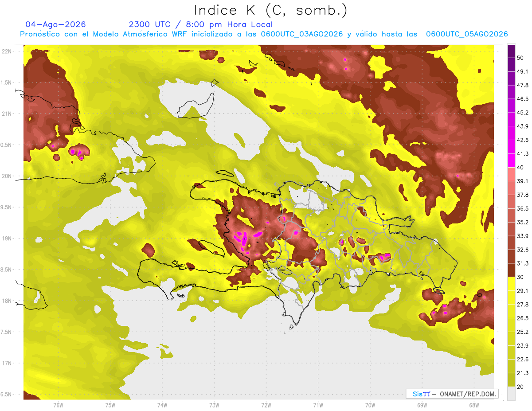
Task: Click the "76W" longitude axis label
Action: 58,405
